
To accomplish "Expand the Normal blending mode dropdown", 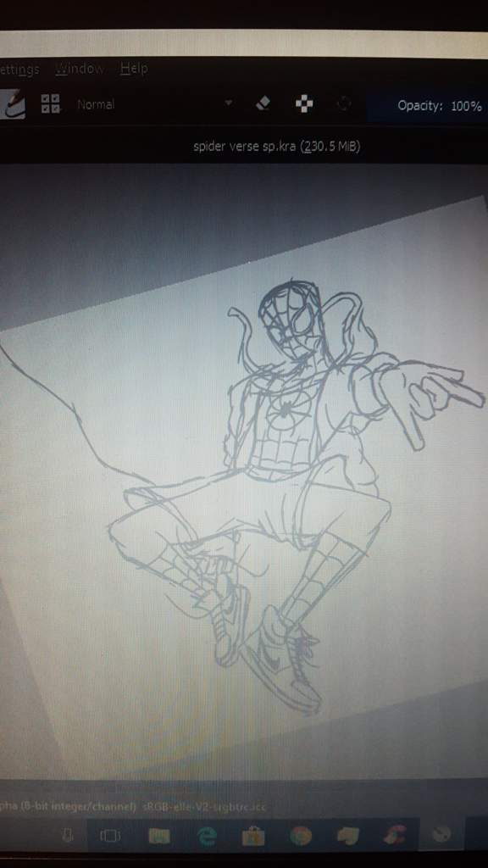I will coord(154,104).
